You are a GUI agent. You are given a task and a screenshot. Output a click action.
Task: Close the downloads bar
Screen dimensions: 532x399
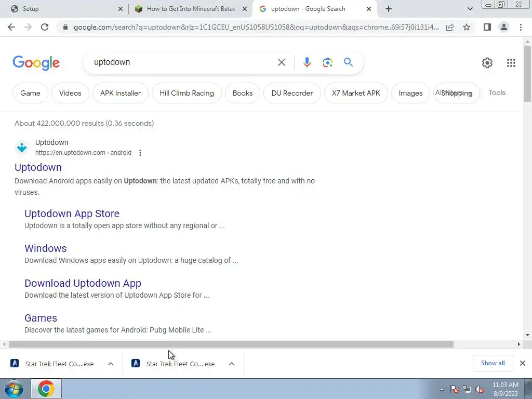point(523,363)
